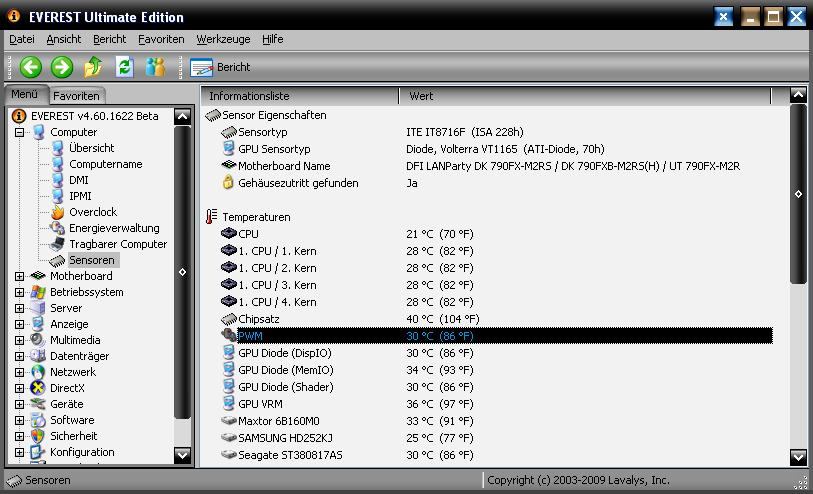813x494 pixels.
Task: Expand the Anzeige tree node
Action: click(19, 324)
